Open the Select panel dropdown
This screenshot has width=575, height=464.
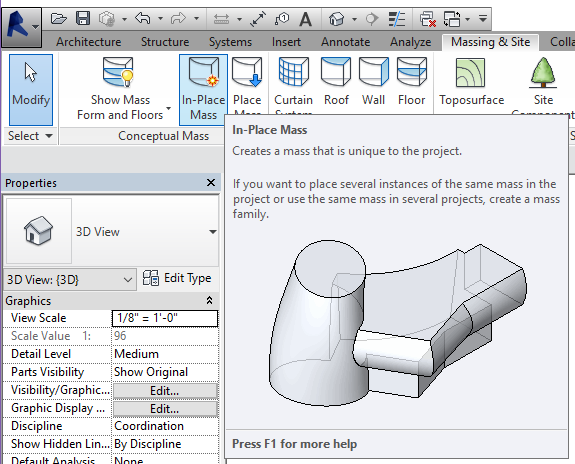[x=30, y=136]
